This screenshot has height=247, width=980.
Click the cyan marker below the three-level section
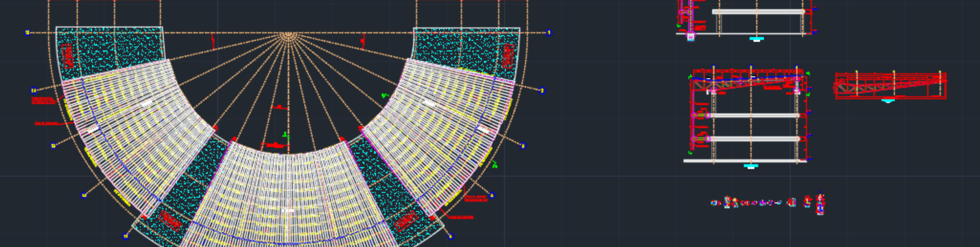coord(750,165)
